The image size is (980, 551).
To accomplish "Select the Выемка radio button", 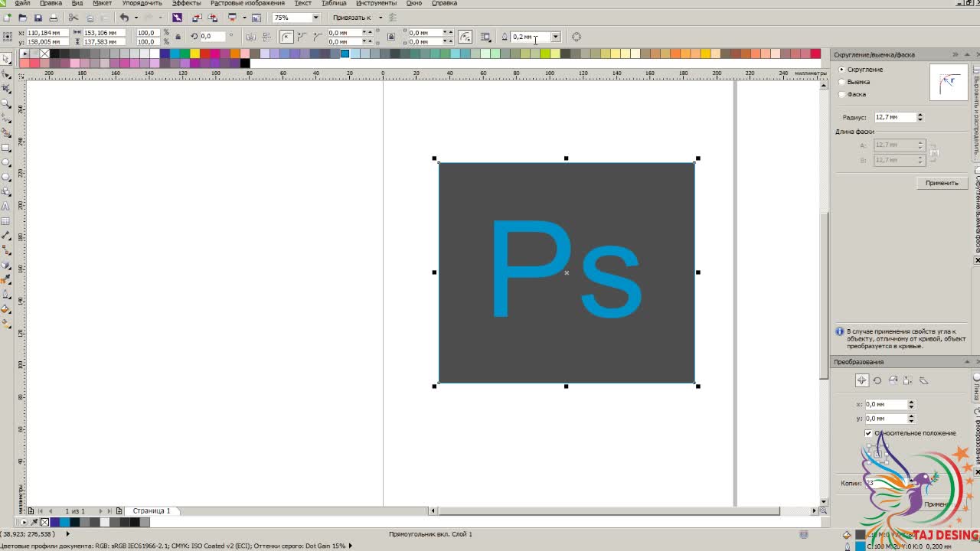I will (x=841, y=82).
